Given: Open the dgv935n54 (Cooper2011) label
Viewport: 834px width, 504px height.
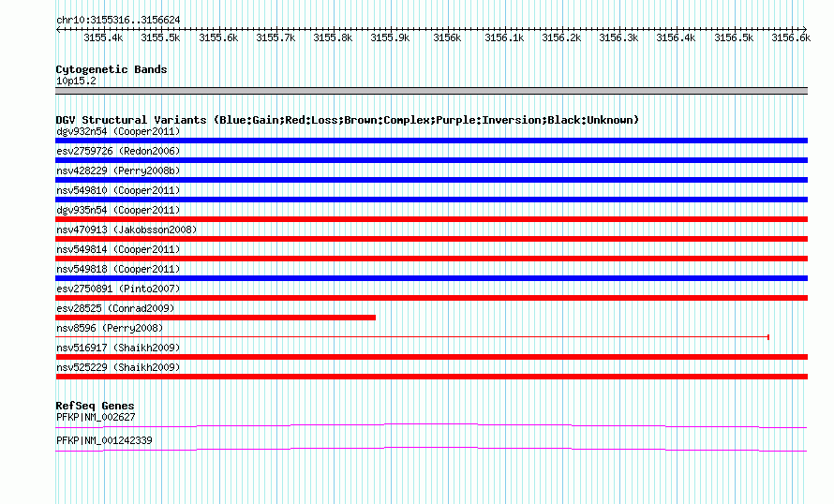Looking at the screenshot, I should coord(118,210).
